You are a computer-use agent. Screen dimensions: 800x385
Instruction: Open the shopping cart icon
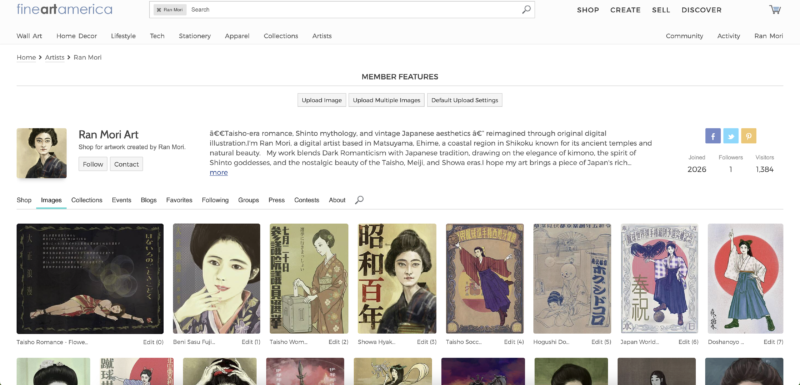coord(774,9)
